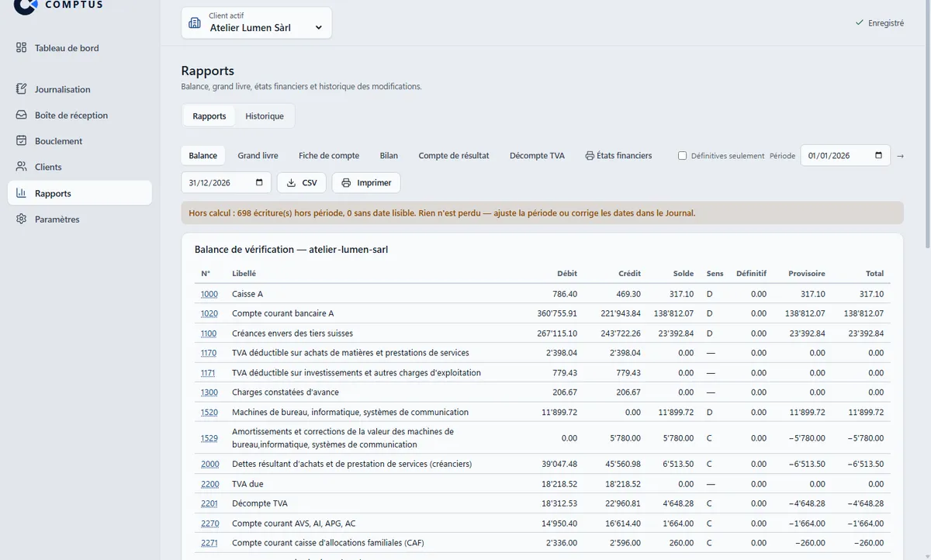Open account 2201 Décompte TVA link
The width and height of the screenshot is (931, 560).
pyautogui.click(x=209, y=503)
